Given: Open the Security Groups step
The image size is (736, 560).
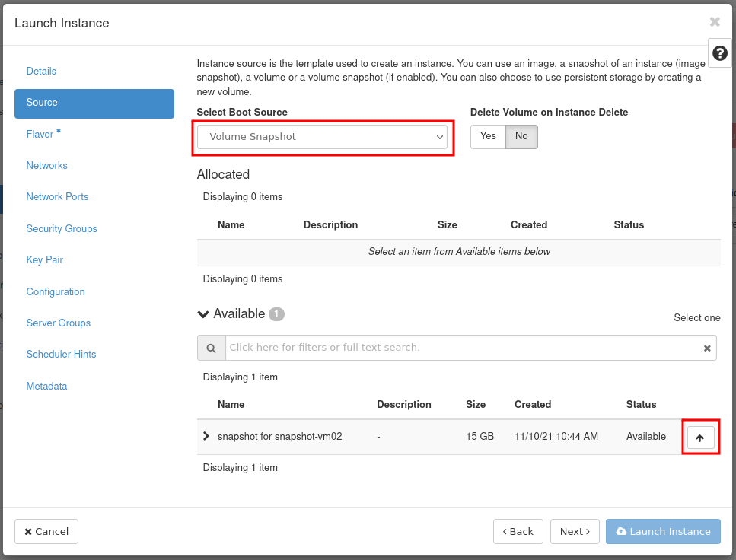Looking at the screenshot, I should [62, 228].
